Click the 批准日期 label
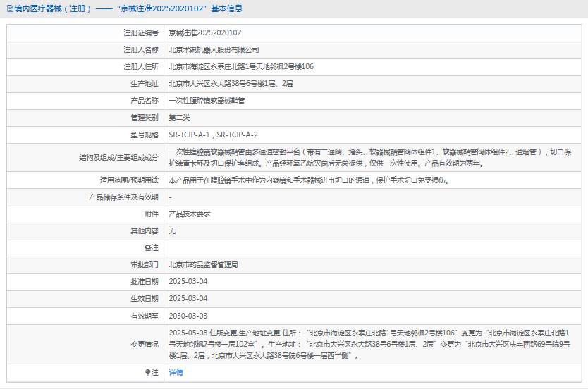The height and width of the screenshot is (389, 588). 145,282
